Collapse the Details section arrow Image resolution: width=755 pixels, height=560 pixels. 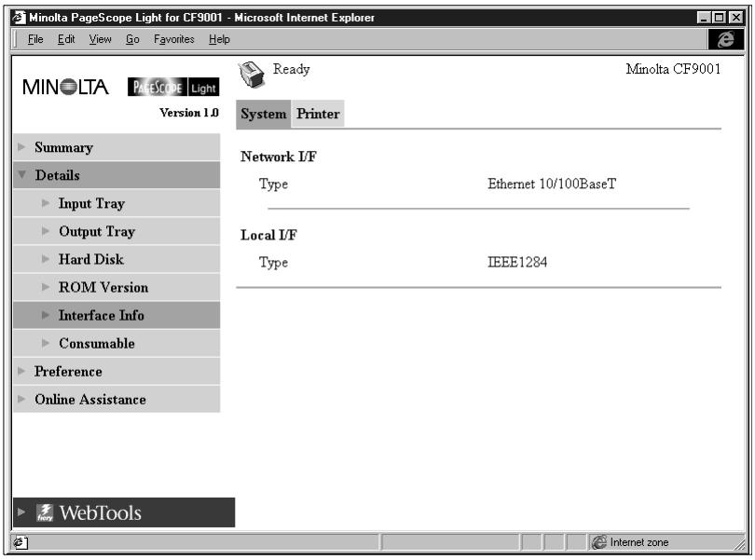(21, 174)
